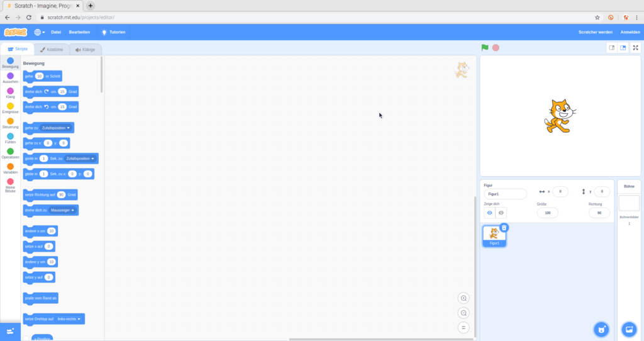This screenshot has width=644, height=341.
Task: Zoom in the script workspace
Action: click(x=464, y=298)
